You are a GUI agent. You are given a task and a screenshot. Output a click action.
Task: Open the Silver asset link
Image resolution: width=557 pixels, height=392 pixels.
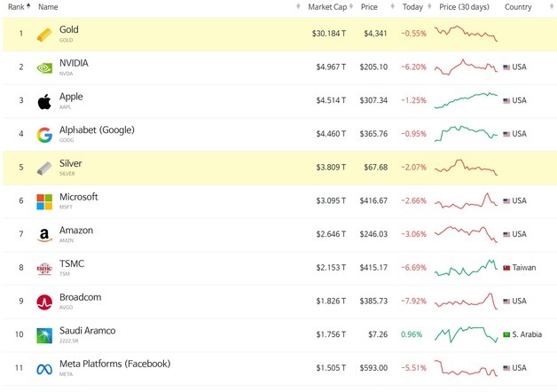point(71,163)
